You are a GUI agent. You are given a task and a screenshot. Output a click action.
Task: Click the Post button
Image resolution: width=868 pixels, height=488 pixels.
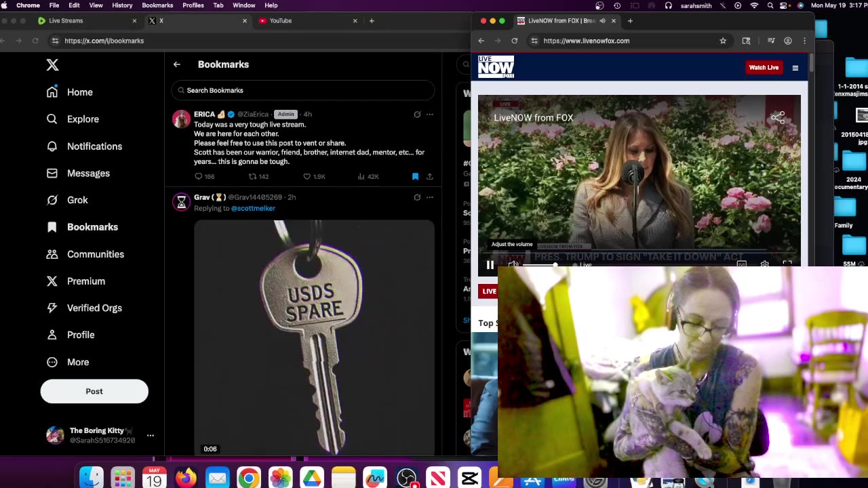point(94,391)
